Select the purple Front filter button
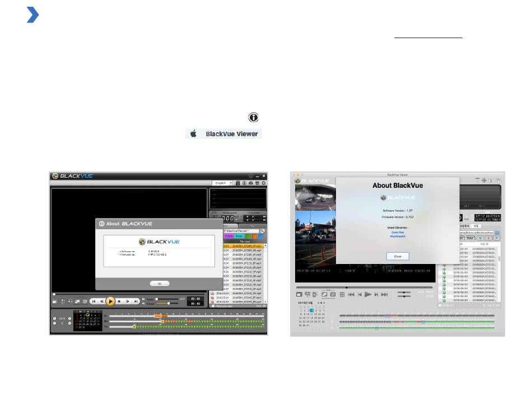Image resolution: width=532 pixels, height=417 pixels. pyautogui.click(x=228, y=237)
